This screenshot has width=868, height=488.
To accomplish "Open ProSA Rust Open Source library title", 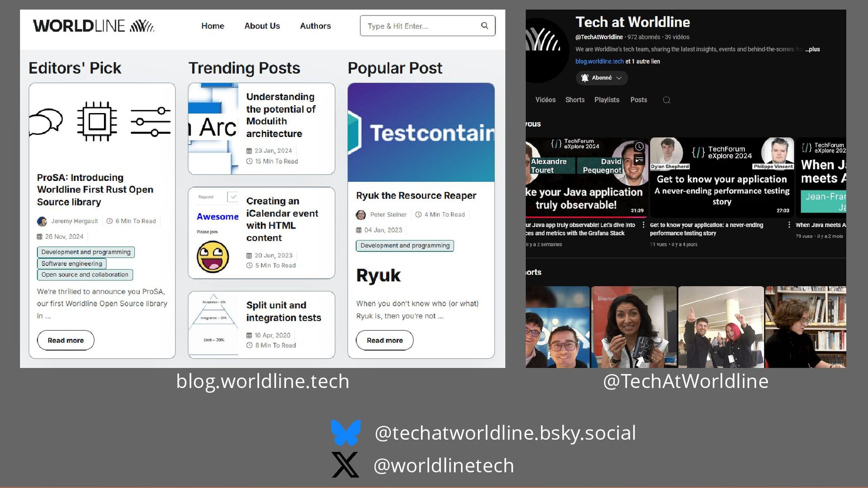I will click(95, 190).
